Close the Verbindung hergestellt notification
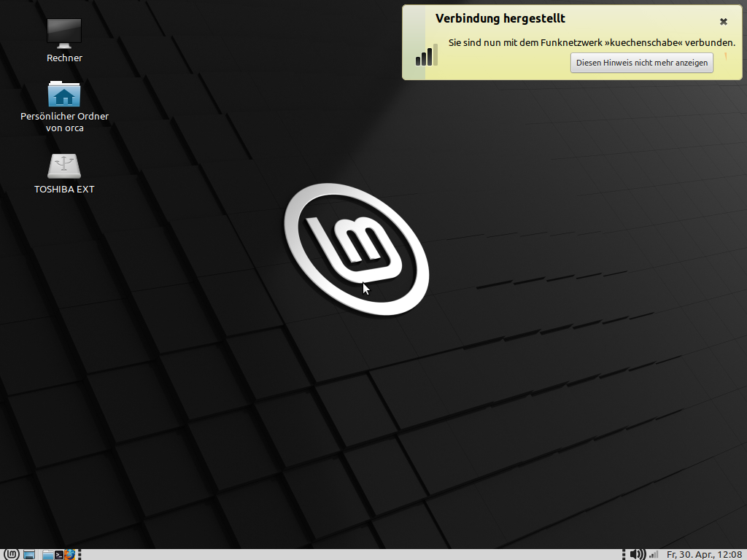747x560 pixels. (x=723, y=21)
